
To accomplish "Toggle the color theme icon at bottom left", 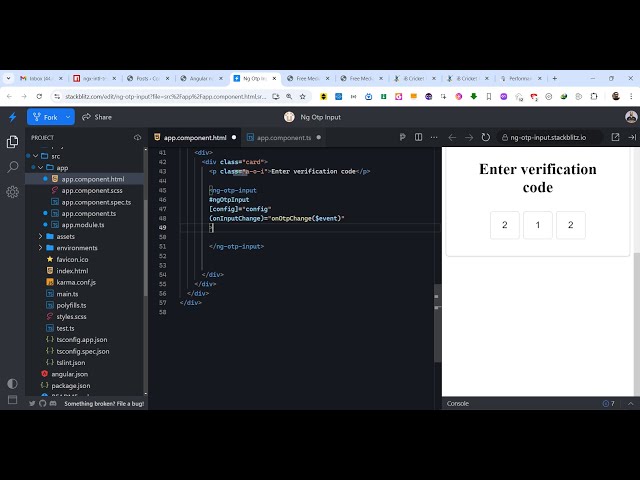I will click(12, 383).
